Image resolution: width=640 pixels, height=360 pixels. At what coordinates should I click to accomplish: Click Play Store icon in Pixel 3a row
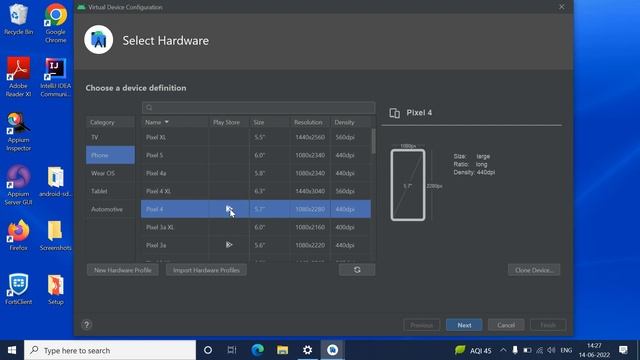[x=229, y=245]
